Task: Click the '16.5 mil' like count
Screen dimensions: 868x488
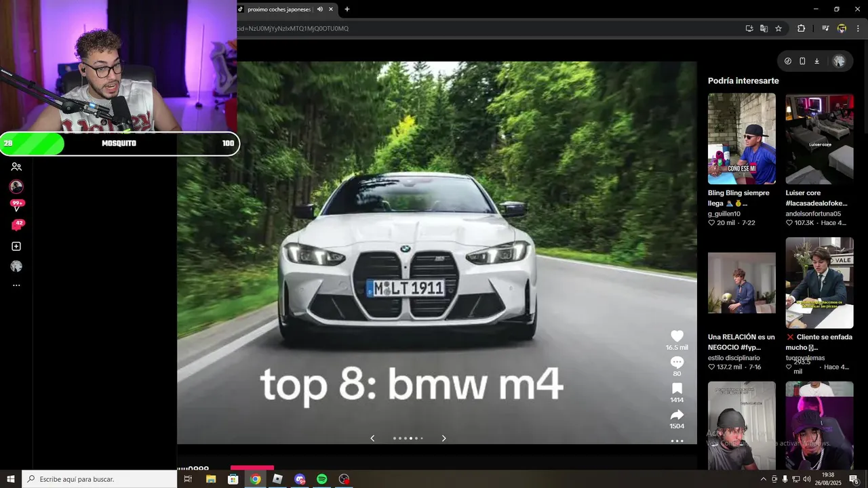Action: pos(677,348)
